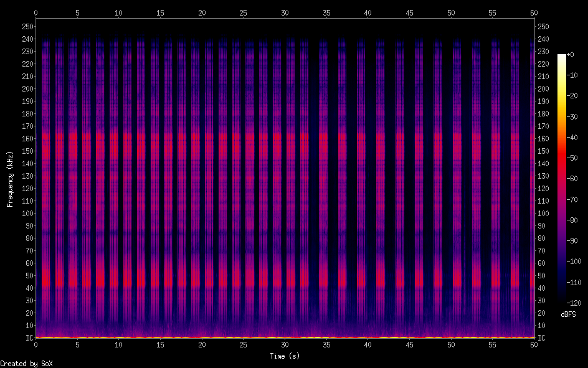Click the DC label on the left axis
This screenshot has height=368, width=588.
pyautogui.click(x=28, y=337)
